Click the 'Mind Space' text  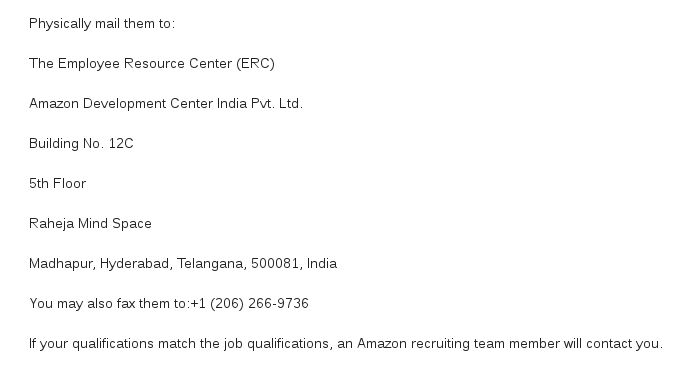pos(114,224)
